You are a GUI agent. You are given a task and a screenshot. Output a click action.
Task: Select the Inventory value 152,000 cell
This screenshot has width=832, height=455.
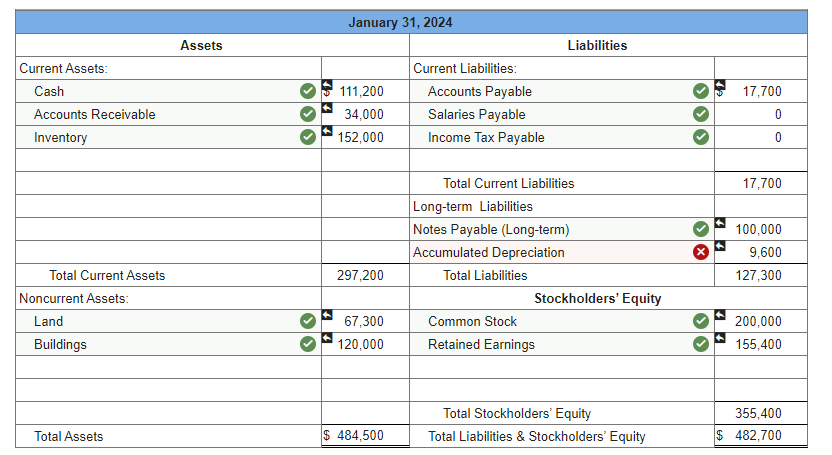pos(365,137)
